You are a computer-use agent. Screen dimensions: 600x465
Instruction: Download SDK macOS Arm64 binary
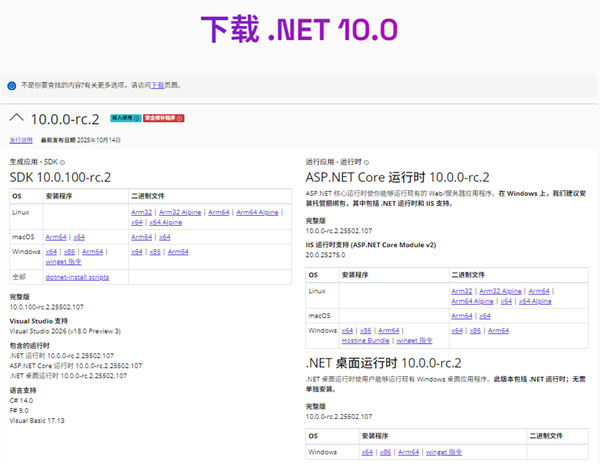coord(142,237)
